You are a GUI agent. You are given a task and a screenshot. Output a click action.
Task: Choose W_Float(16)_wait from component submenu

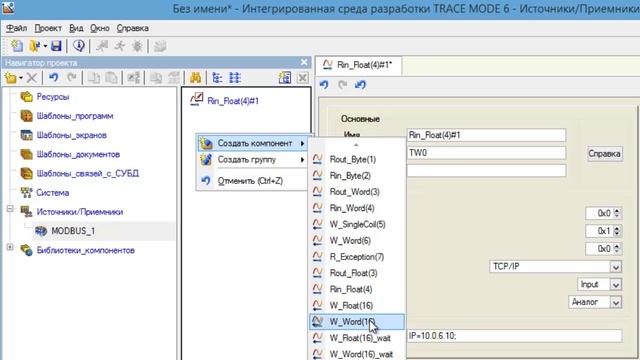click(x=357, y=338)
